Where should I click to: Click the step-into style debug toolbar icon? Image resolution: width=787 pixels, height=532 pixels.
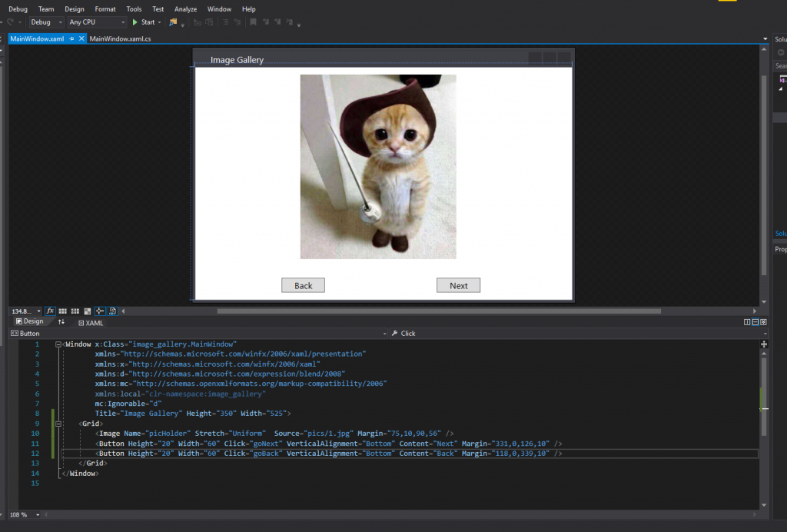[225, 22]
